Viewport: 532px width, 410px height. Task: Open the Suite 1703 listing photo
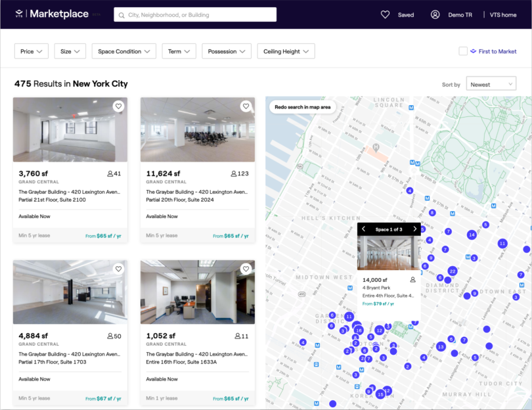[x=70, y=292]
